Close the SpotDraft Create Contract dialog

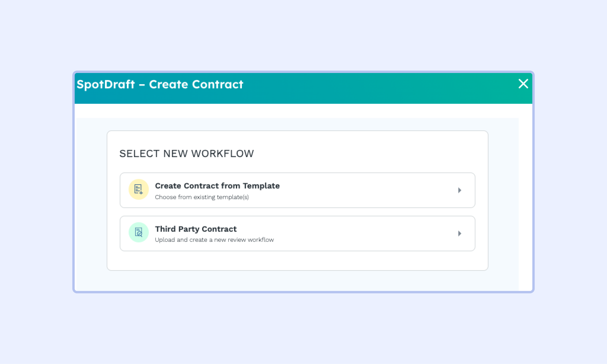pyautogui.click(x=523, y=84)
